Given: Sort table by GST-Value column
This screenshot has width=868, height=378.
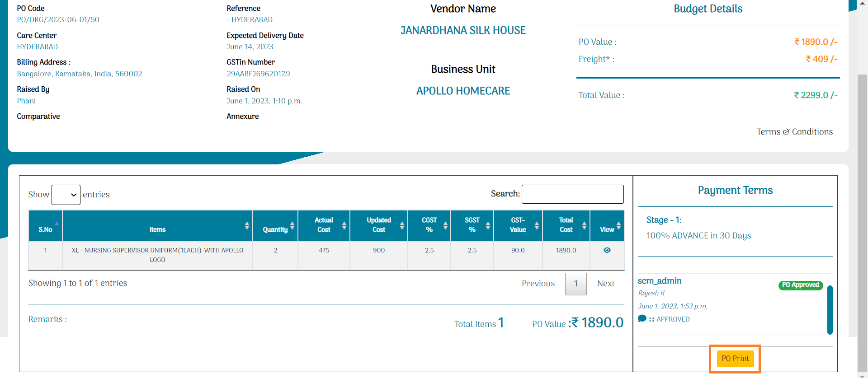Looking at the screenshot, I should pyautogui.click(x=518, y=225).
